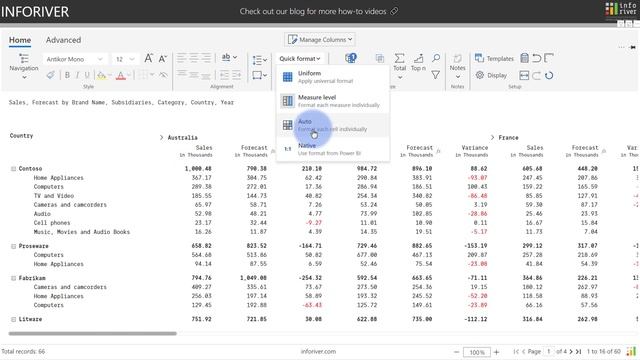The height and width of the screenshot is (360, 640).
Task: Expand the France column group
Action: pyautogui.click(x=492, y=138)
